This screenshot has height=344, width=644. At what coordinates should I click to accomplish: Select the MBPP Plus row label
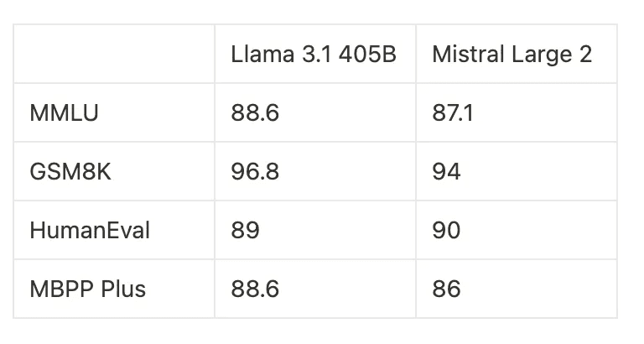[87, 289]
